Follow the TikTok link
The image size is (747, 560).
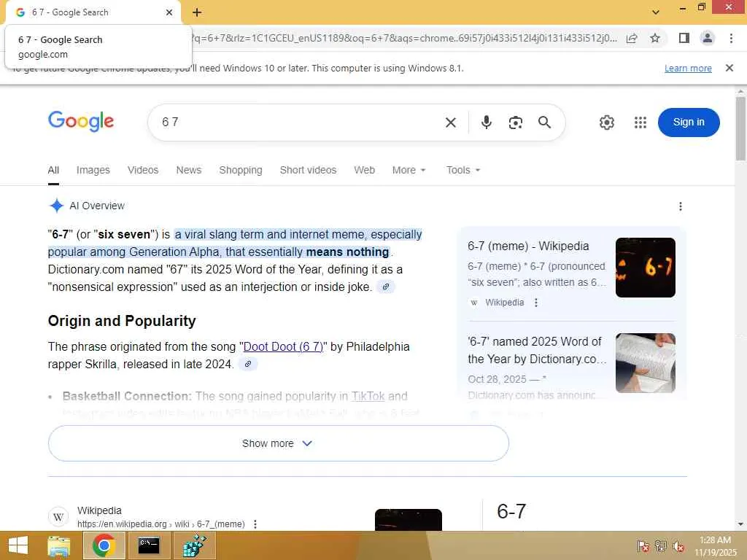click(x=368, y=396)
